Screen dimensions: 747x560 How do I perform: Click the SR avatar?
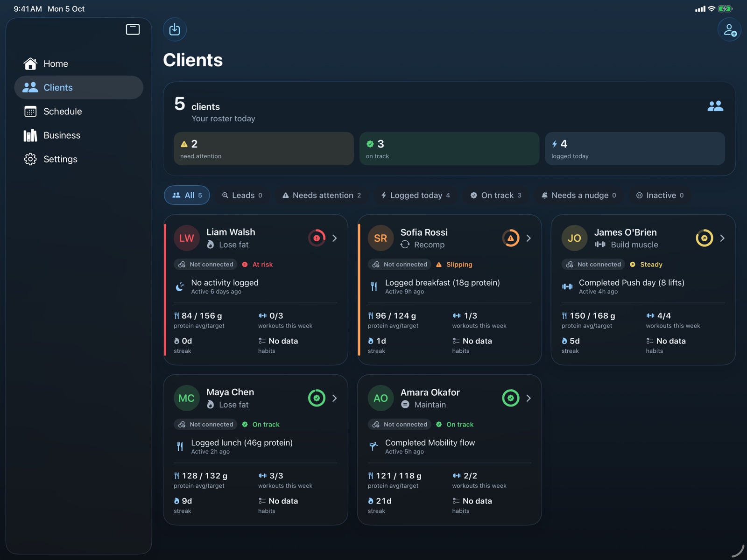(x=381, y=238)
